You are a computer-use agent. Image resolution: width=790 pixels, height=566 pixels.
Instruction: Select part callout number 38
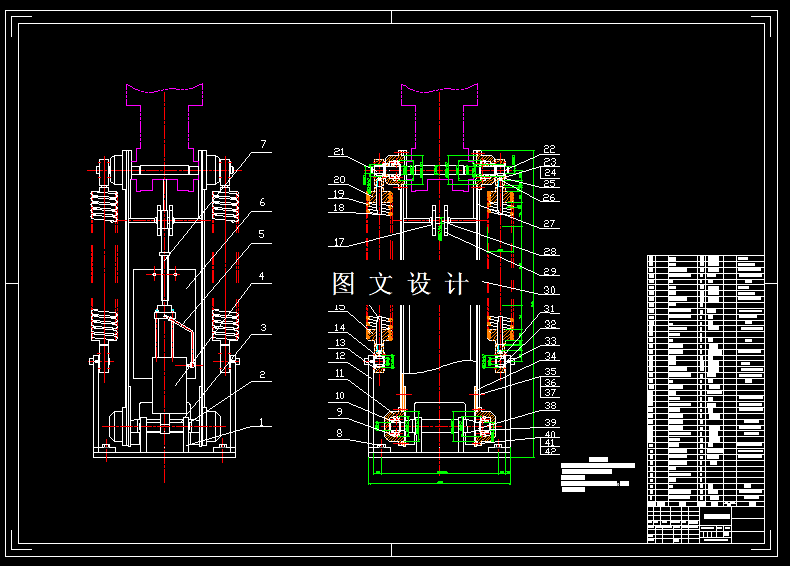click(x=550, y=406)
